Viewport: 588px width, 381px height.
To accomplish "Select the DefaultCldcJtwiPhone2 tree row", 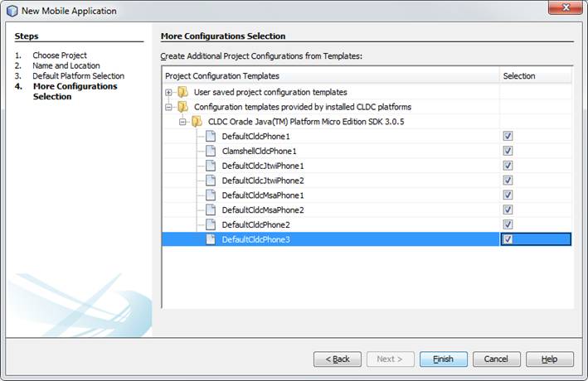I will pyautogui.click(x=262, y=181).
